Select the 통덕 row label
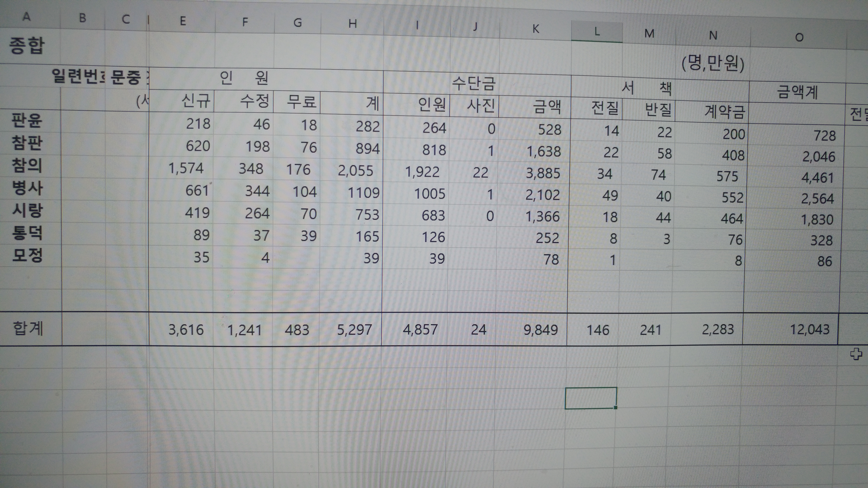Screen dimensions: 868x488 click(x=27, y=233)
